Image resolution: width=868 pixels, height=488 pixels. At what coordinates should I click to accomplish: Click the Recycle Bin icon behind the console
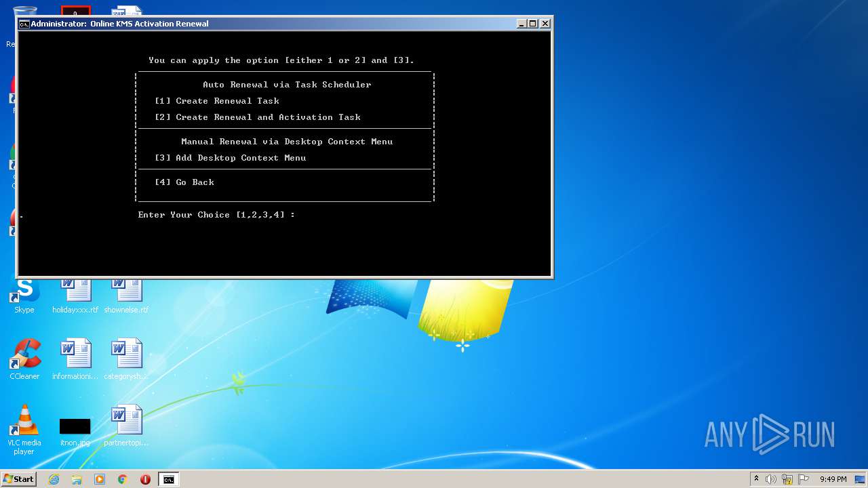(26, 11)
